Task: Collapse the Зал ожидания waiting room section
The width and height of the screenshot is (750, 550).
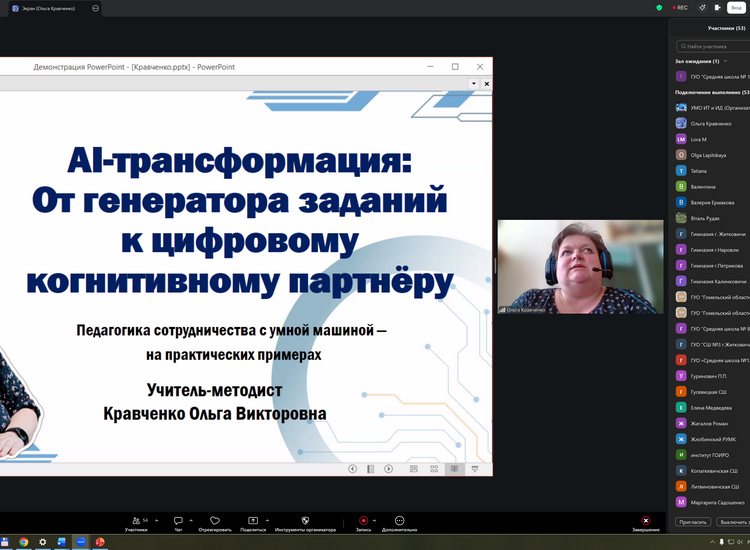Action: [726, 61]
